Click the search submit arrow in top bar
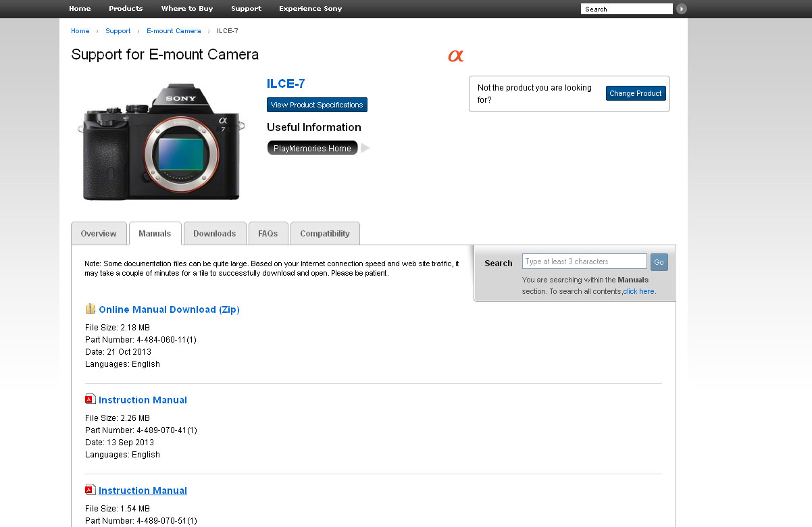Screen dimensions: 812x527 coord(682,9)
